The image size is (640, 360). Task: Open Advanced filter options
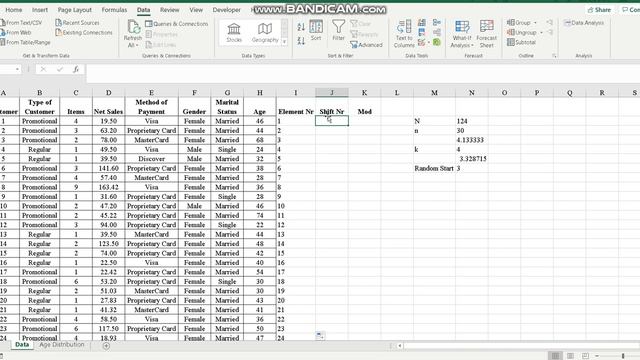(x=366, y=45)
